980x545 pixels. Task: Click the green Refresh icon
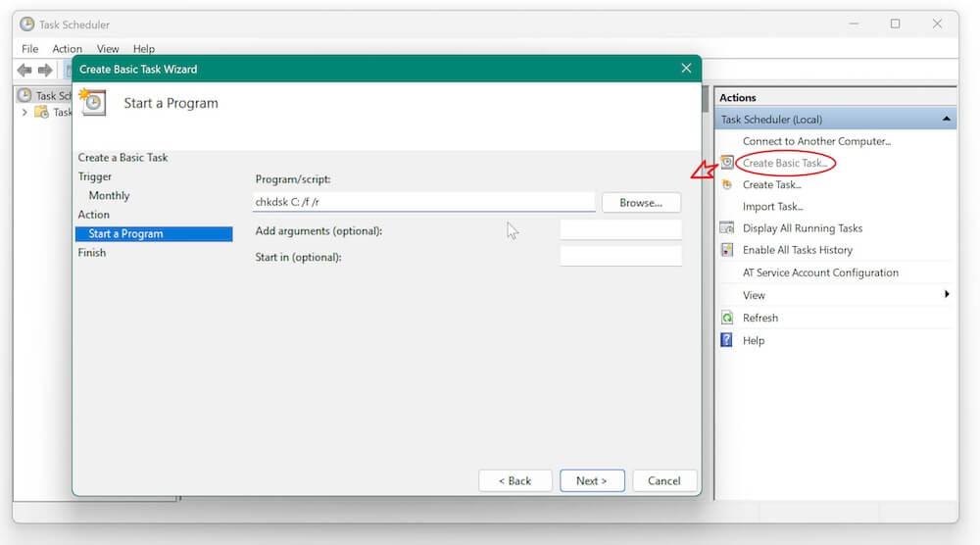tap(727, 318)
